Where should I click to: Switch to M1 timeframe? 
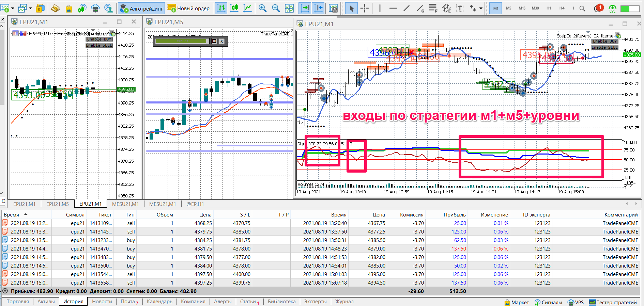[496, 8]
